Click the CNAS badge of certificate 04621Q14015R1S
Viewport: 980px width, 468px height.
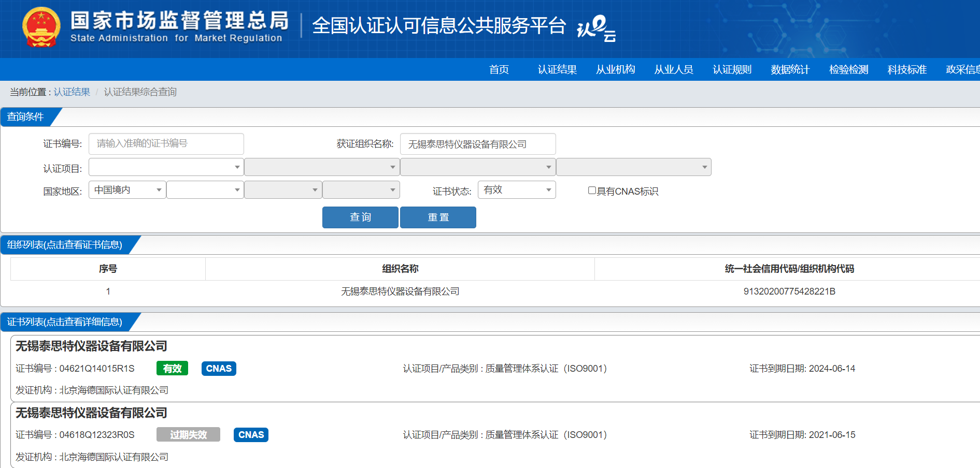(x=219, y=369)
